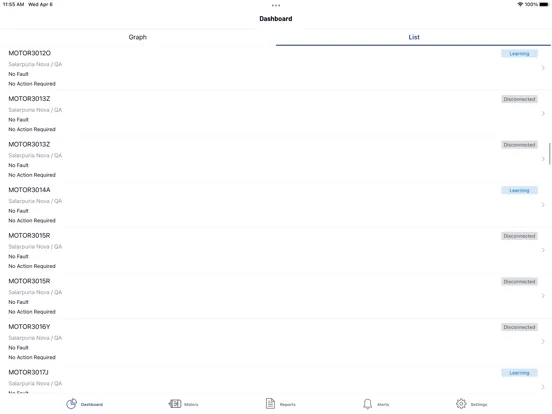Tap the battery indicator icon
The height and width of the screenshot is (414, 552).
tap(544, 4)
